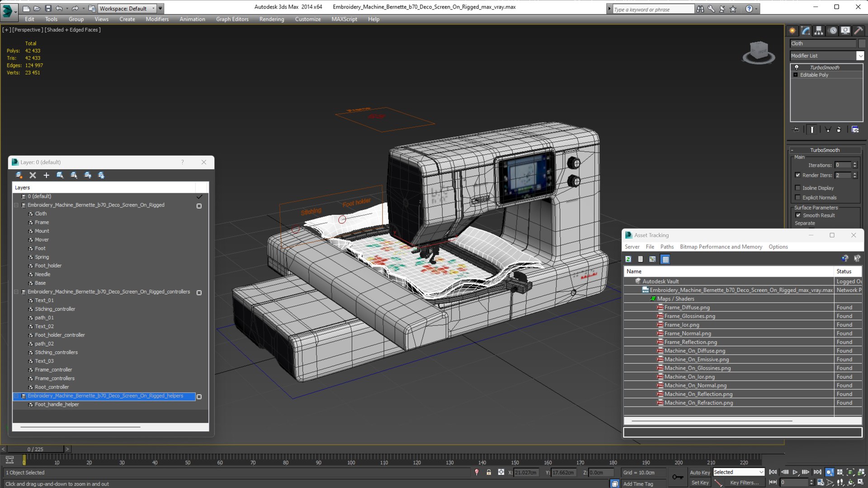Click Delete layer X icon in Layer dialog
This screenshot has width=868, height=488.
click(33, 175)
